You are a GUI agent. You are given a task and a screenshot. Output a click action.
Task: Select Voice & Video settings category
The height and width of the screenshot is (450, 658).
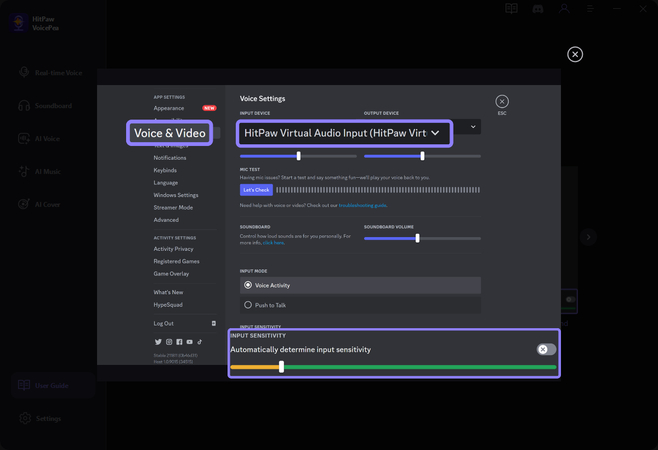(170, 133)
